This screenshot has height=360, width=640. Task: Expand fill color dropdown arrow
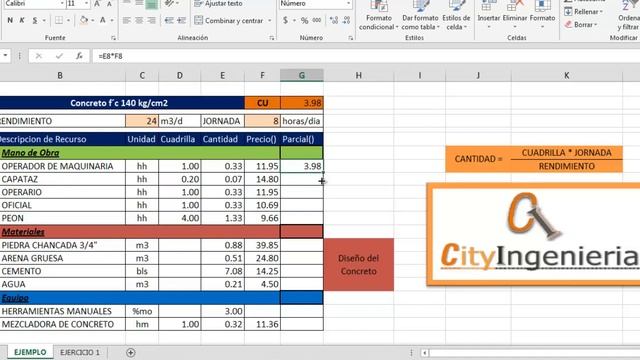93,20
